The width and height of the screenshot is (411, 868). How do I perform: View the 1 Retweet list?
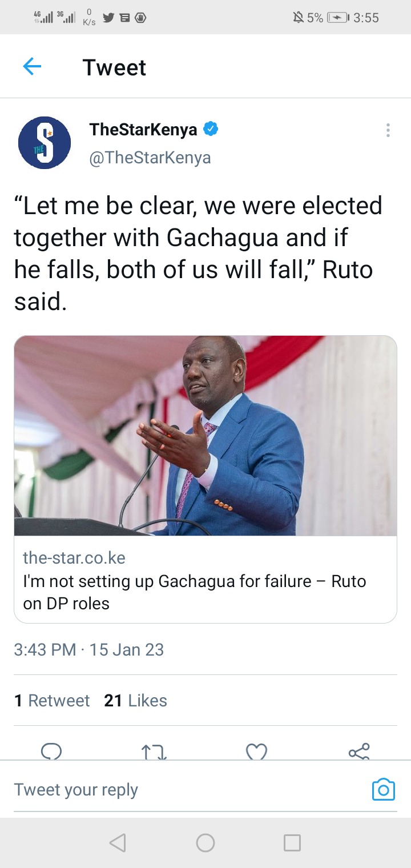click(52, 701)
